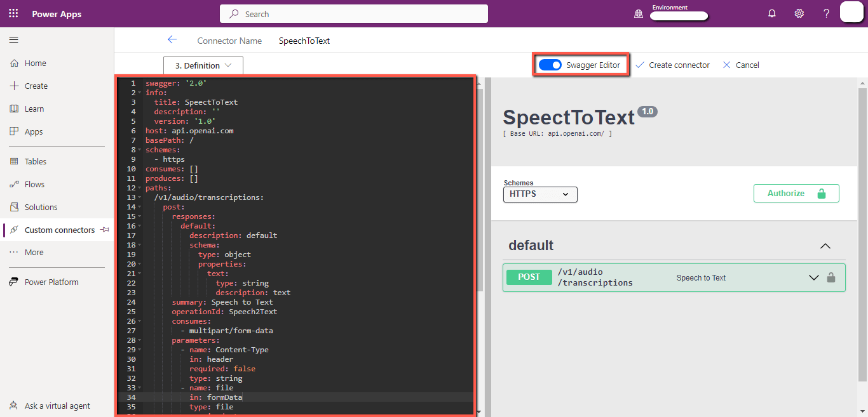Click code line 'operationId: Speech2Text'

(x=224, y=312)
